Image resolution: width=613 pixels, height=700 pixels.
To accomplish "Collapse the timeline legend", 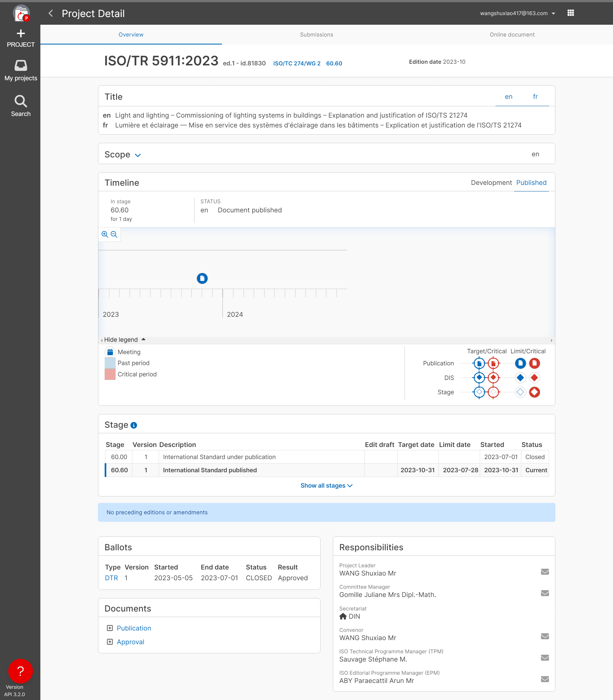I will pos(124,340).
